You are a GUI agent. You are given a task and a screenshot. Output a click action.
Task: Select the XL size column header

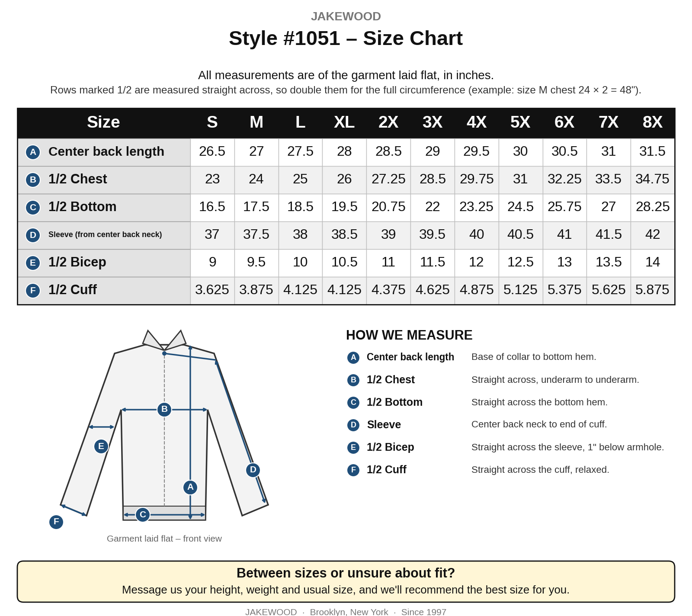tap(344, 122)
